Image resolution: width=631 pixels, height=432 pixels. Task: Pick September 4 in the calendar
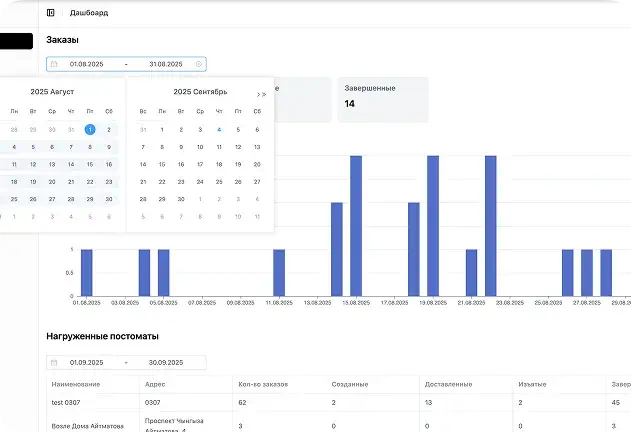219,129
